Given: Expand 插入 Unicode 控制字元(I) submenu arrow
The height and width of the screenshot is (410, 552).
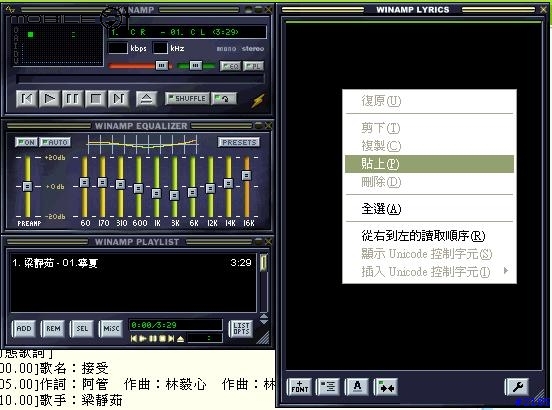Looking at the screenshot, I should [x=506, y=271].
